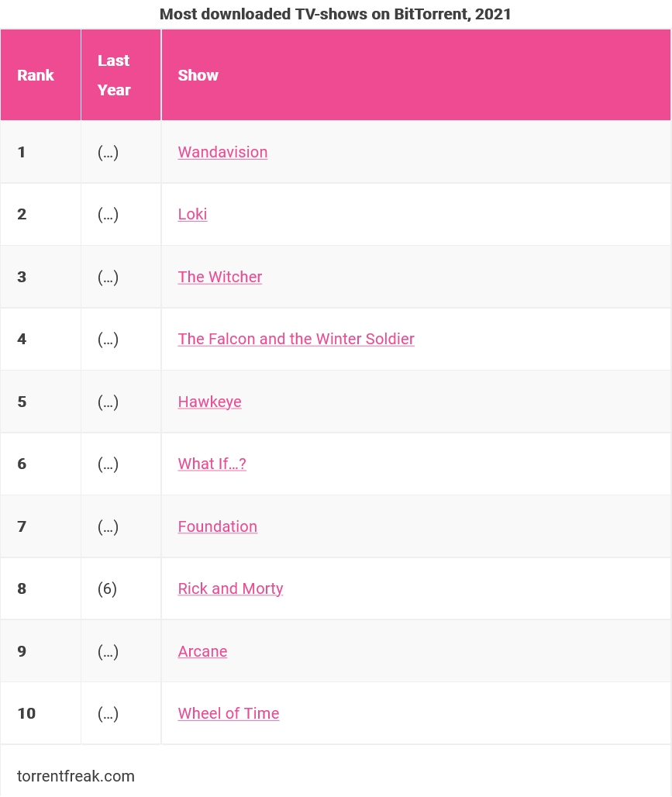Open the Hawkeye link
672x797 pixels.
tap(209, 402)
